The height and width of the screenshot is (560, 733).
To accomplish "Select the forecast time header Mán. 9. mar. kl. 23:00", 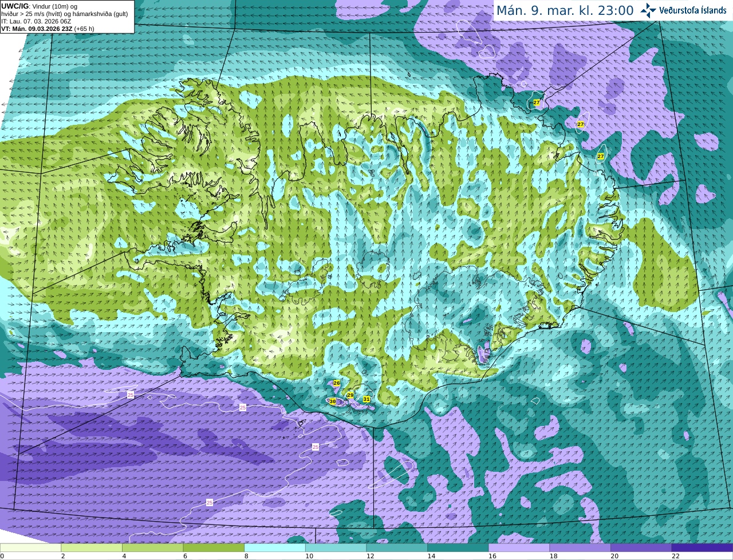I will pyautogui.click(x=565, y=10).
